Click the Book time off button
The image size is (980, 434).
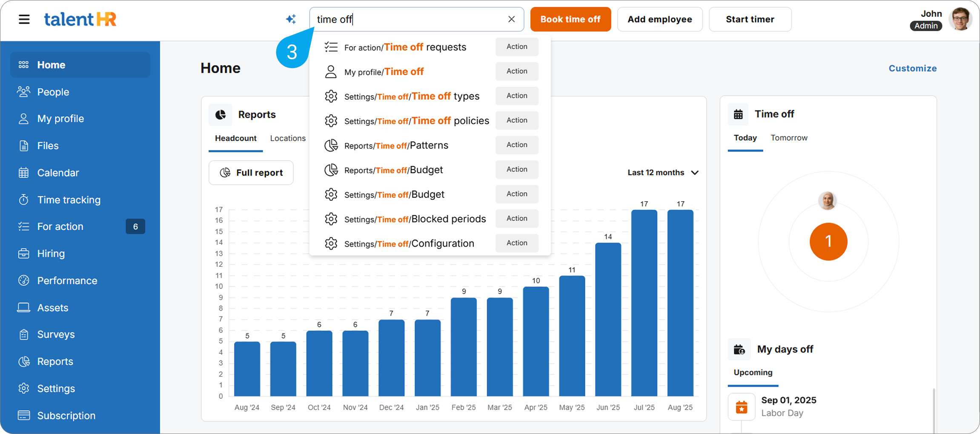pyautogui.click(x=570, y=19)
